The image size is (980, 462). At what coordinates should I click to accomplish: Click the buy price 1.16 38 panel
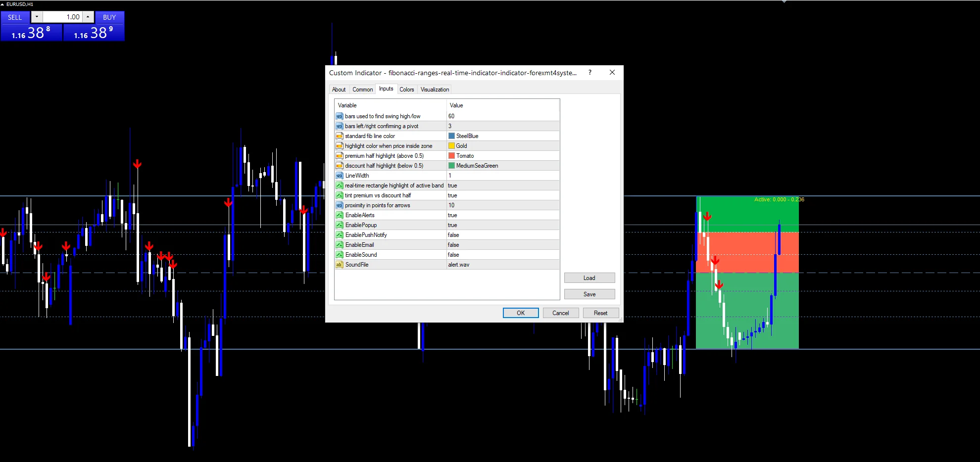point(94,33)
